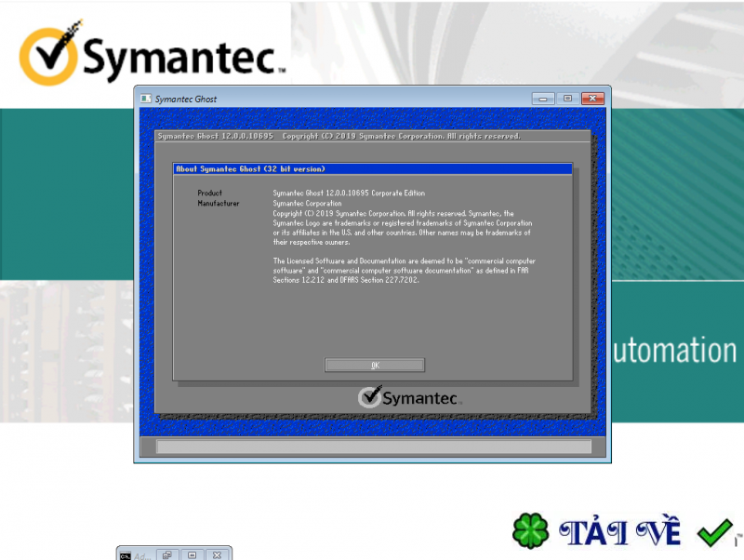Click the 'Symantec Corporation' manufacturer value
Image resolution: width=744 pixels, height=560 pixels.
307,203
